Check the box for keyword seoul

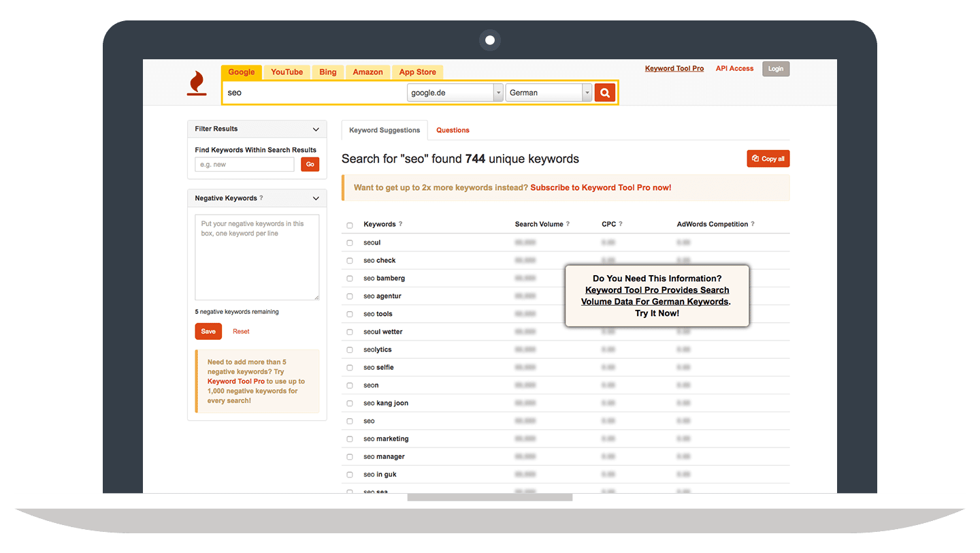point(350,243)
